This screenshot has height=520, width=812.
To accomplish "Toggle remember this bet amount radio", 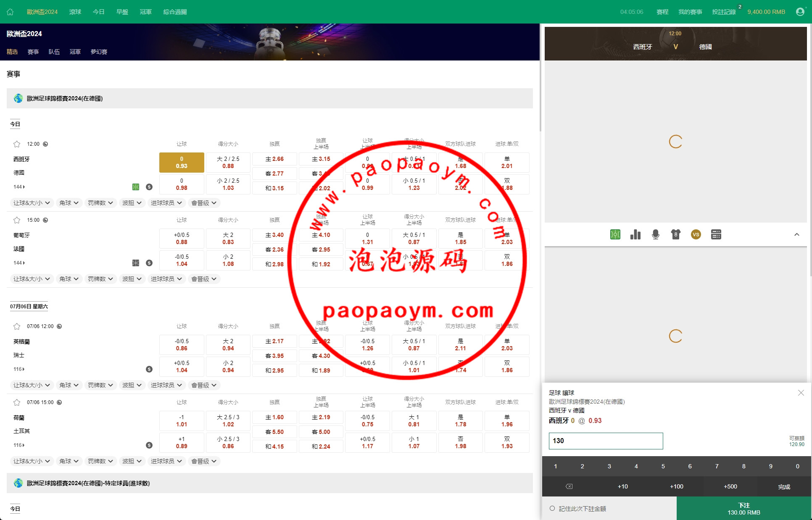I will tap(552, 508).
